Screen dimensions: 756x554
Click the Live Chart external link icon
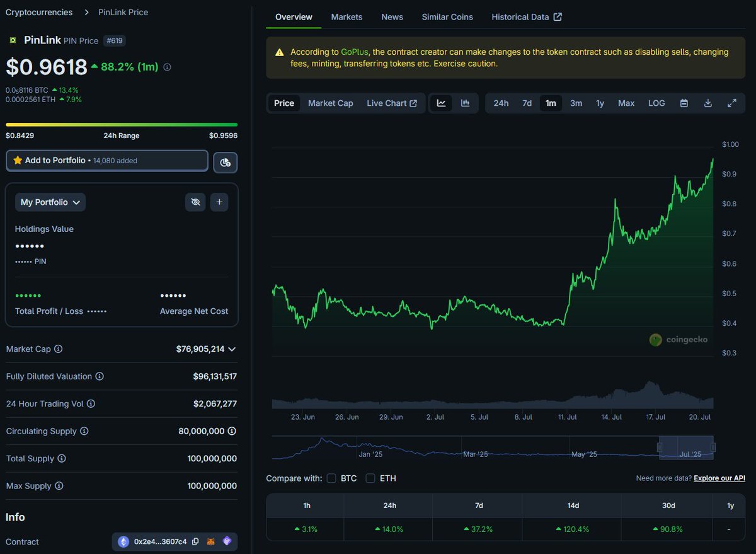pyautogui.click(x=413, y=103)
